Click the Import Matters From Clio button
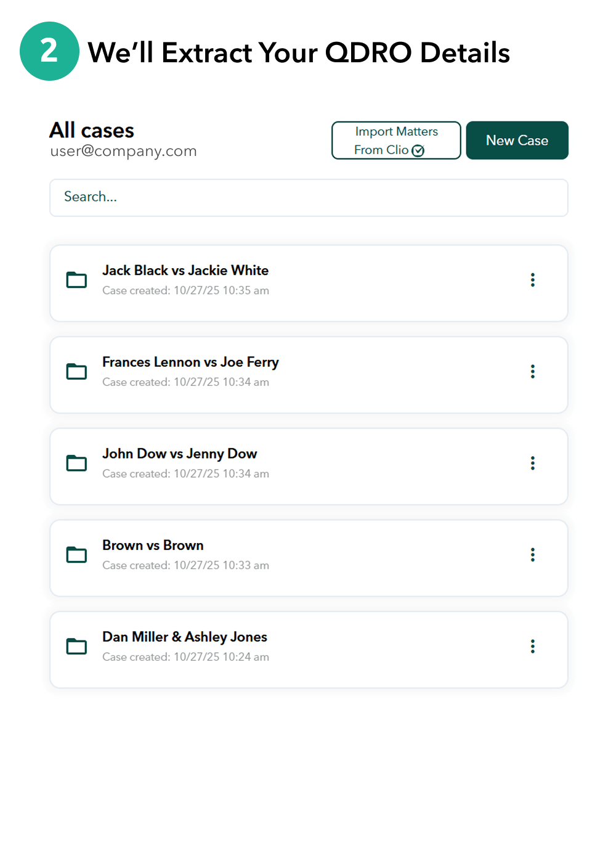This screenshot has width=616, height=863. click(x=396, y=141)
